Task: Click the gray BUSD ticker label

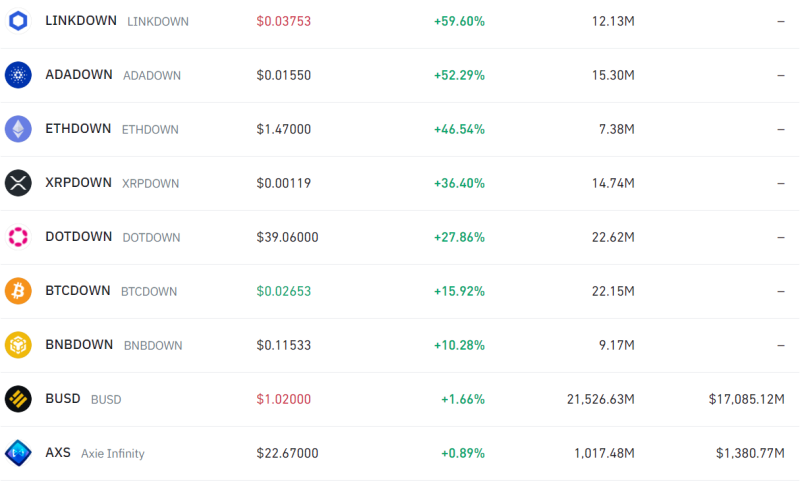Action: [x=106, y=400]
